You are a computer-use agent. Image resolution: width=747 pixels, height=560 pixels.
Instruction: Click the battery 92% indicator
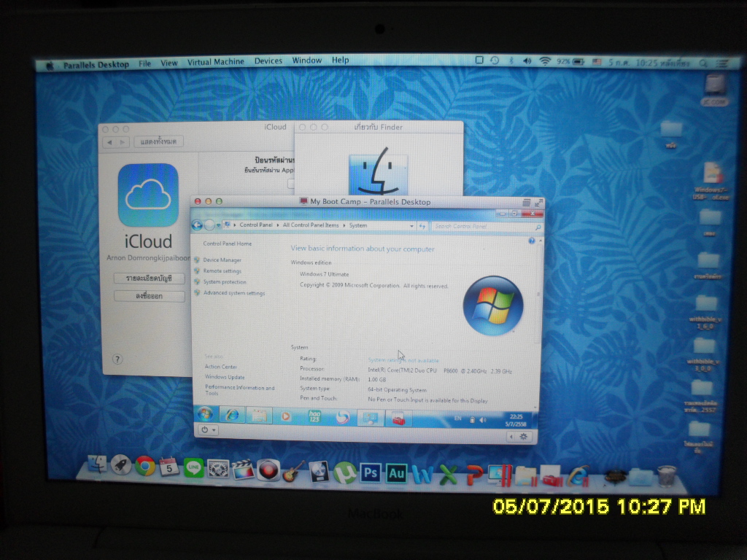(x=570, y=62)
